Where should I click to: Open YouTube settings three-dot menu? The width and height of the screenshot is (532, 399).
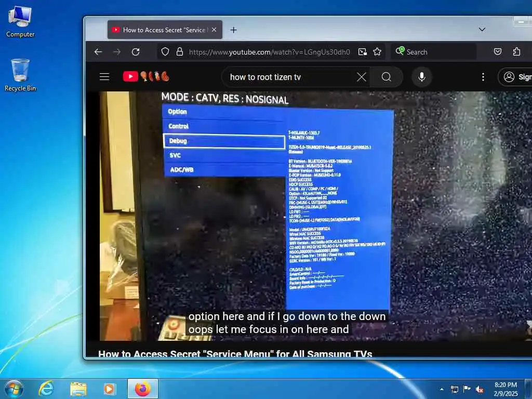pyautogui.click(x=483, y=77)
